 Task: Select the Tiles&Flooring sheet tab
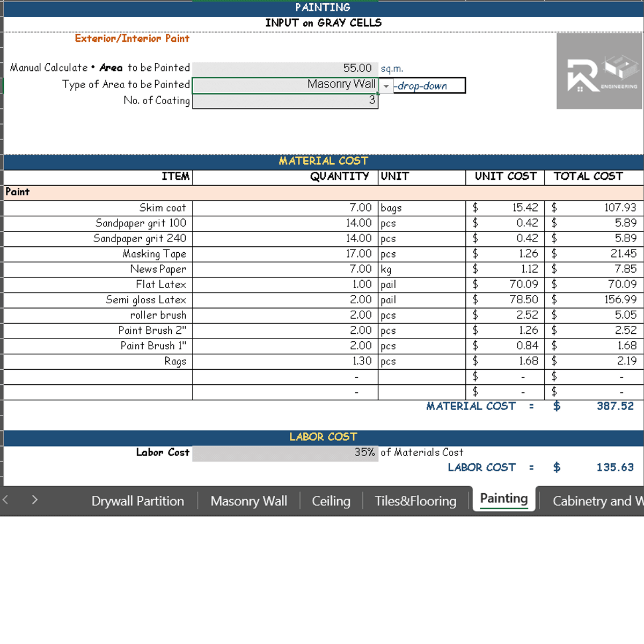click(415, 501)
